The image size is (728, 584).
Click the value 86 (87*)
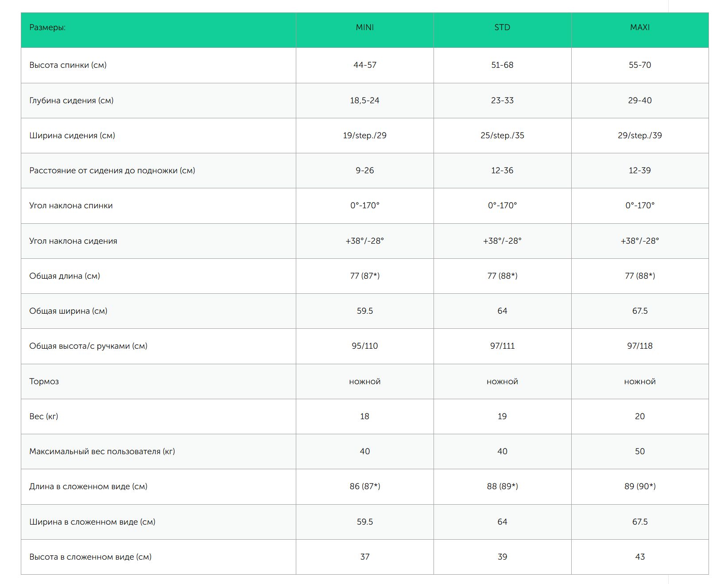[x=364, y=487]
